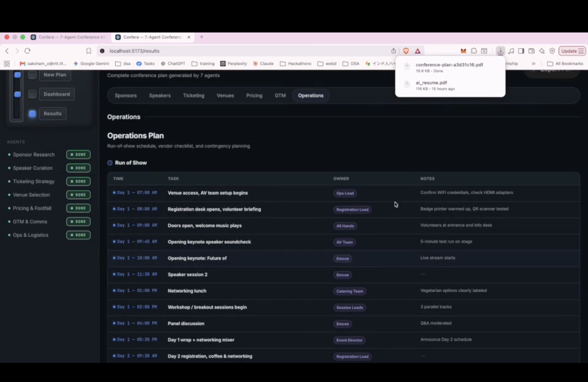This screenshot has width=588, height=382.
Task: Toggle the sidebar panel icon
Action: pos(521,51)
